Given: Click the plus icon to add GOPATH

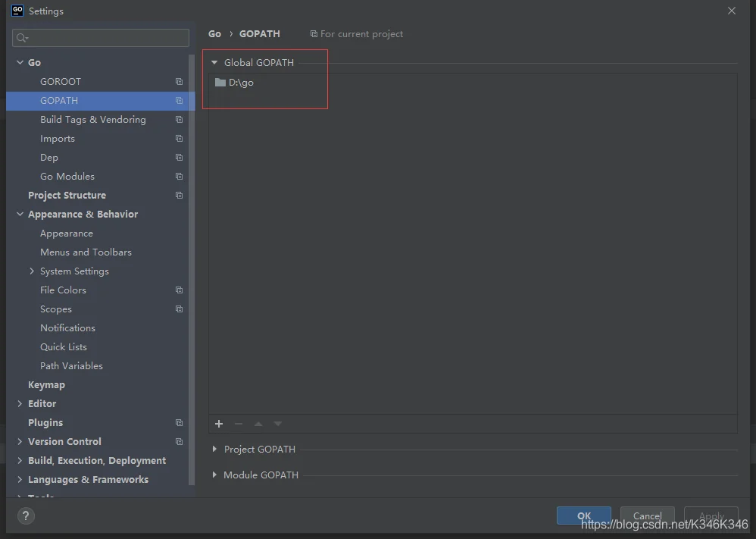Looking at the screenshot, I should pos(219,424).
